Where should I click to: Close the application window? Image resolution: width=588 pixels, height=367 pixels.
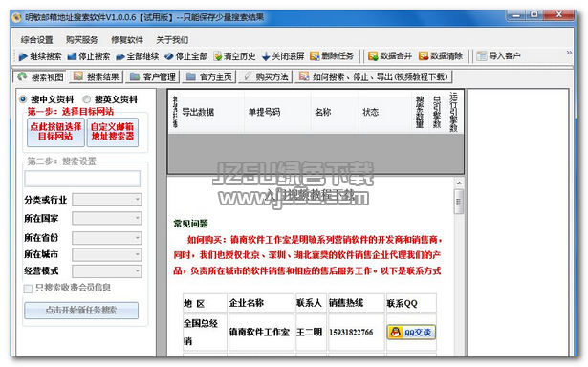coord(559,15)
